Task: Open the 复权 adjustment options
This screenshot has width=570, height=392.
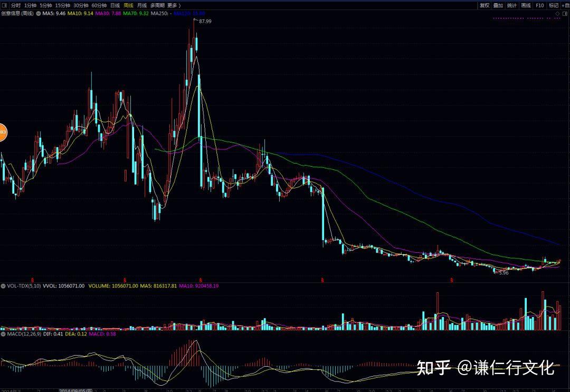Action: point(484,5)
